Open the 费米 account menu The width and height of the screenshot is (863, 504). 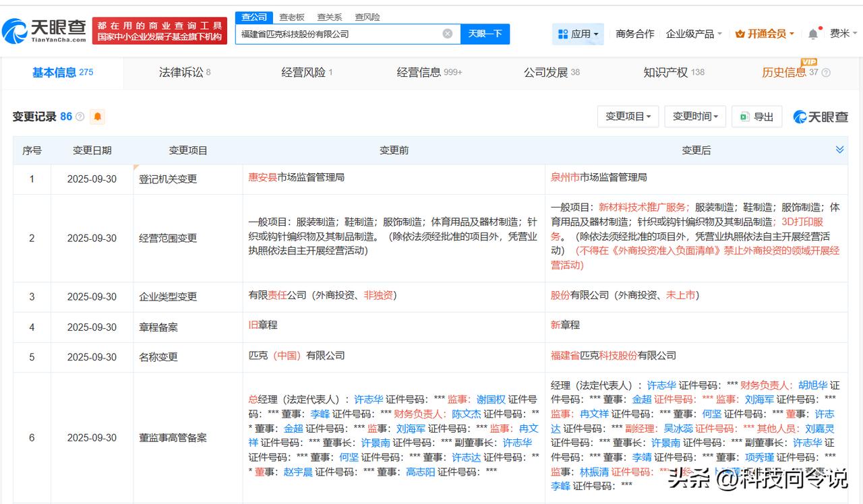[x=842, y=34]
